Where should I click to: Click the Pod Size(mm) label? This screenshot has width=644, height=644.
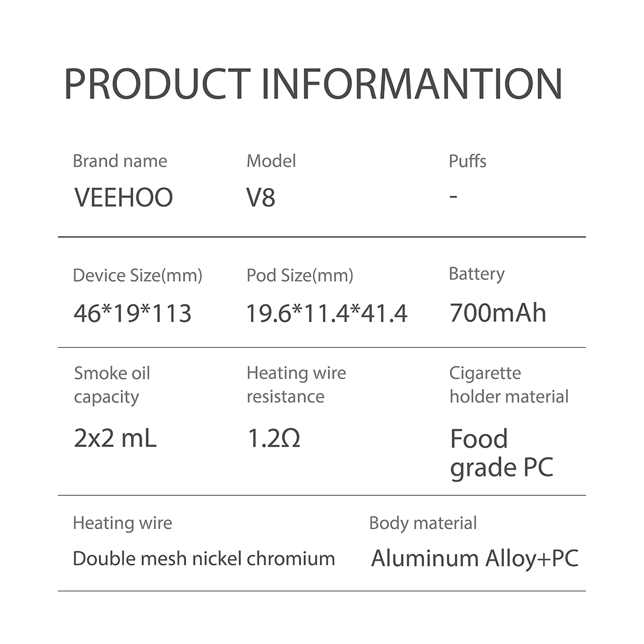(x=300, y=276)
